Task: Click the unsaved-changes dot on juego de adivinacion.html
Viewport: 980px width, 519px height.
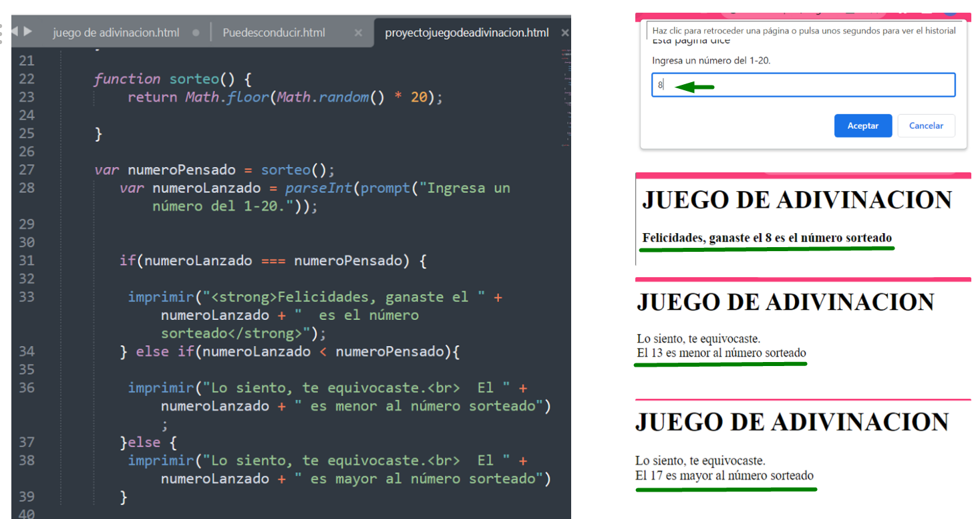Action: 196,32
